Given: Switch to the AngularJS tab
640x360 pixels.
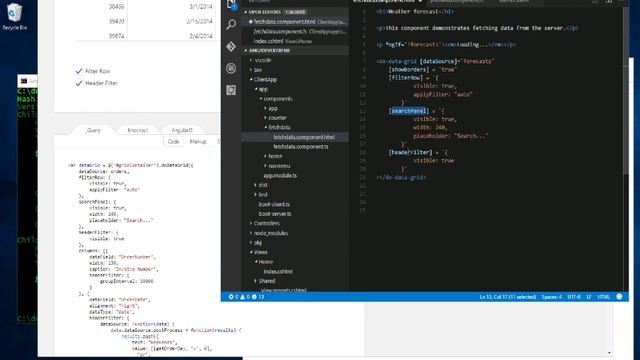Looking at the screenshot, I should [182, 130].
